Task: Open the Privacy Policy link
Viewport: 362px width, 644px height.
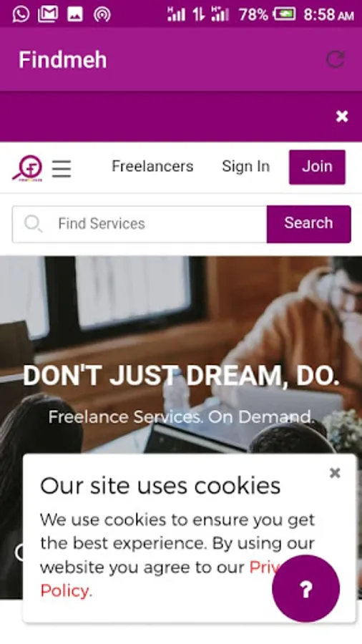Action: 65,591
